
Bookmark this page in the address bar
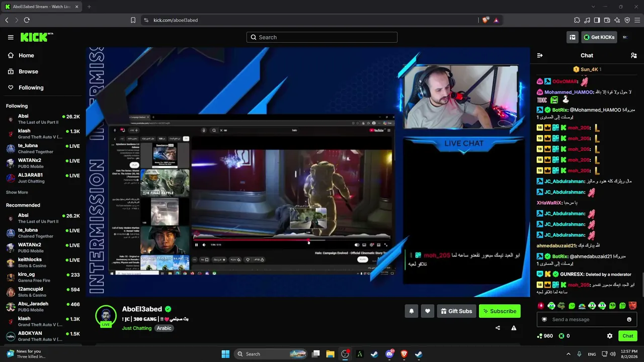coord(133,20)
